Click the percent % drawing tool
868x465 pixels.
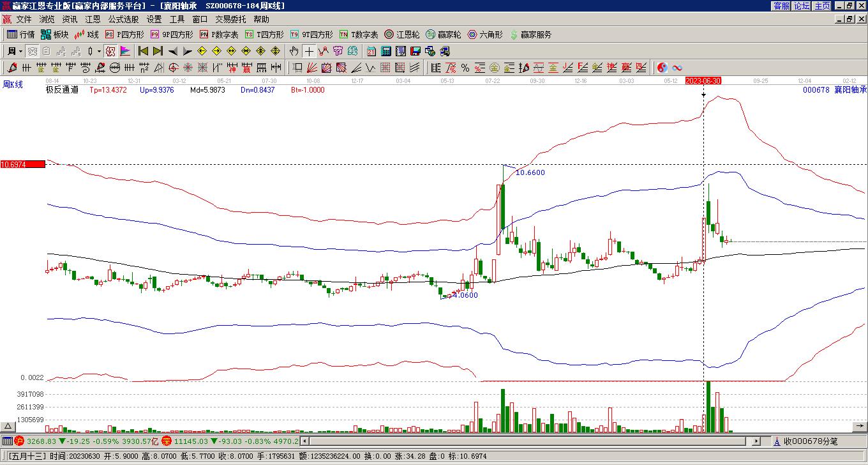[465, 68]
